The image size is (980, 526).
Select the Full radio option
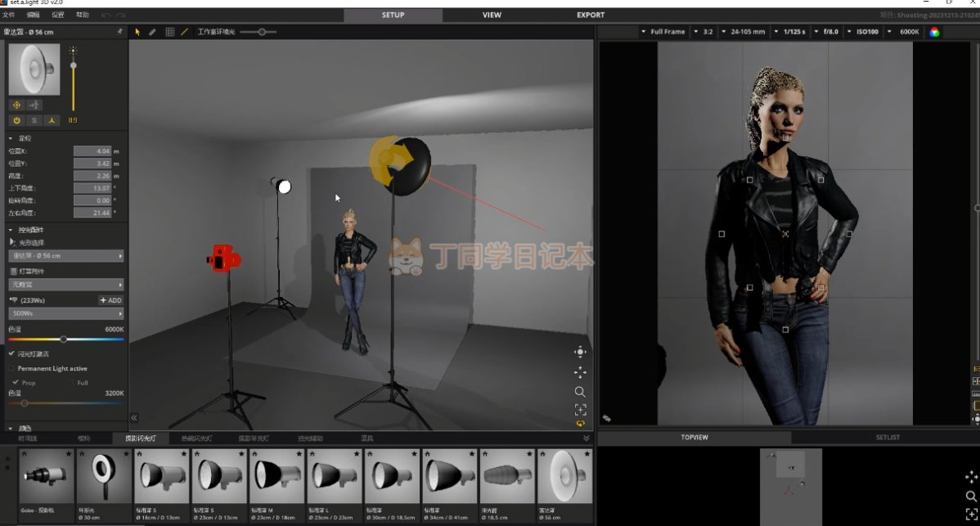(x=72, y=383)
